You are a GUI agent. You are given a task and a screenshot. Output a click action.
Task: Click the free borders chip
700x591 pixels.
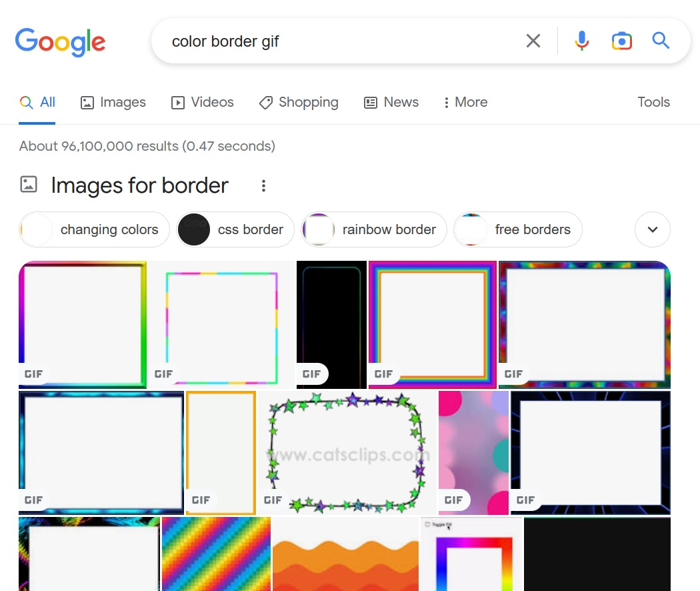tap(517, 229)
